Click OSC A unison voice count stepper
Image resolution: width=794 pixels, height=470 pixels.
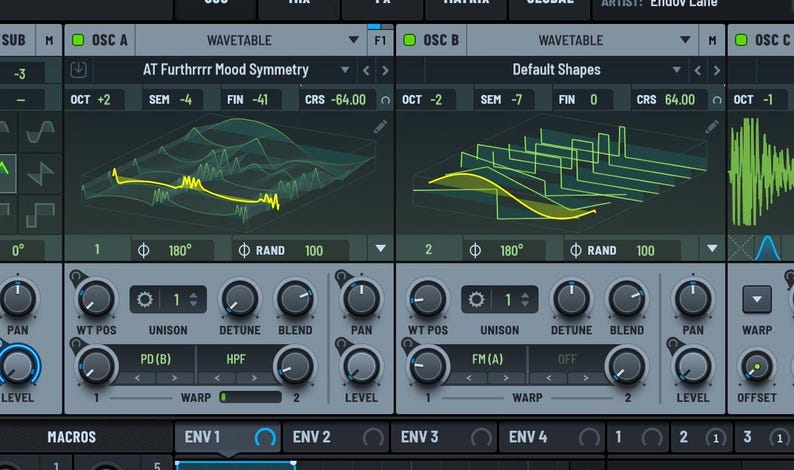pyautogui.click(x=193, y=300)
